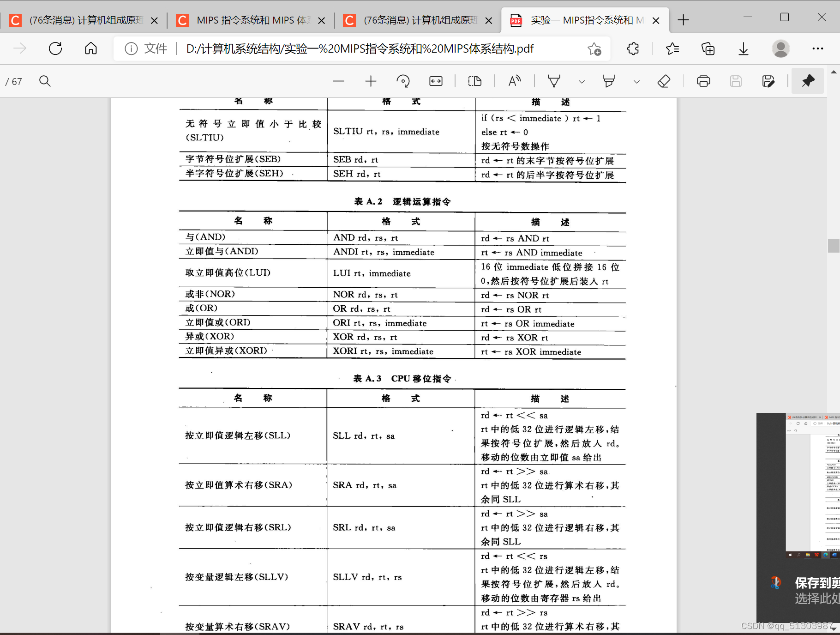840x635 pixels.
Task: Click '或非(NOR)' row name
Action: click(210, 294)
